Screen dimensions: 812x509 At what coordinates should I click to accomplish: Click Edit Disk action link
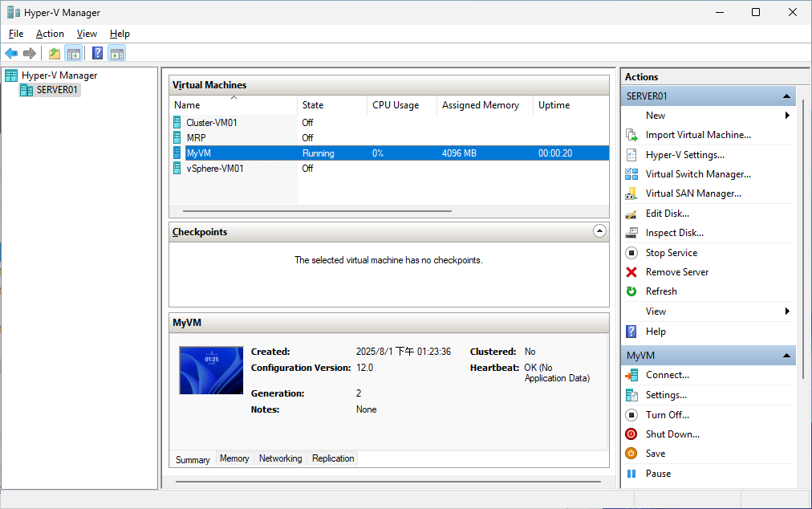pyautogui.click(x=667, y=214)
